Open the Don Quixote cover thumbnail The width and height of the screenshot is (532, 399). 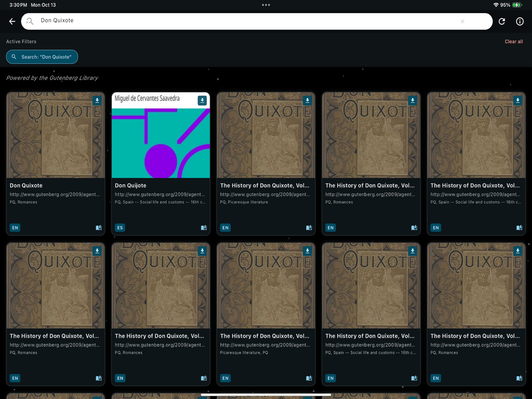click(x=55, y=135)
